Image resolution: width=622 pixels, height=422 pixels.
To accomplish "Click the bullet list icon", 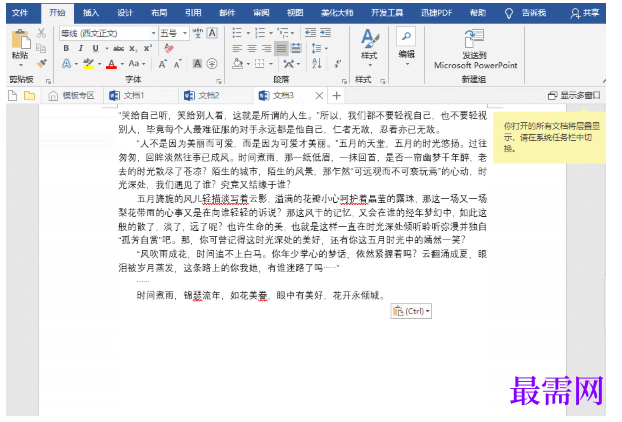I will [x=237, y=33].
